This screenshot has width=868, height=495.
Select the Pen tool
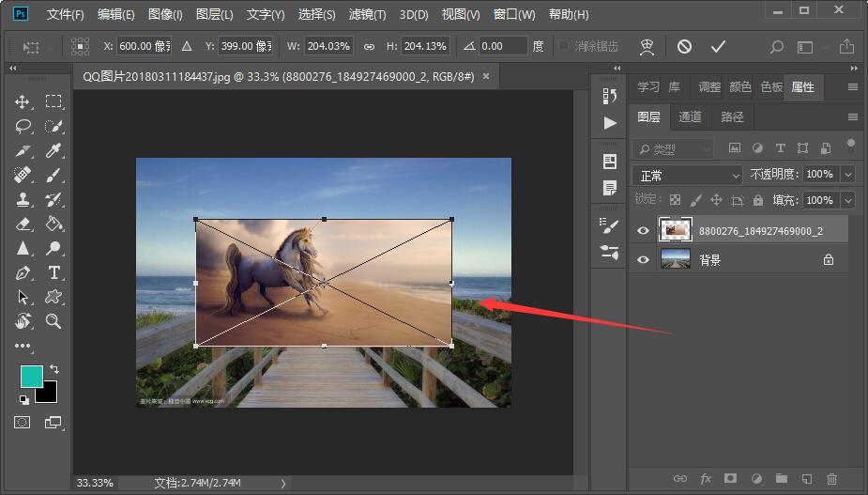click(23, 272)
